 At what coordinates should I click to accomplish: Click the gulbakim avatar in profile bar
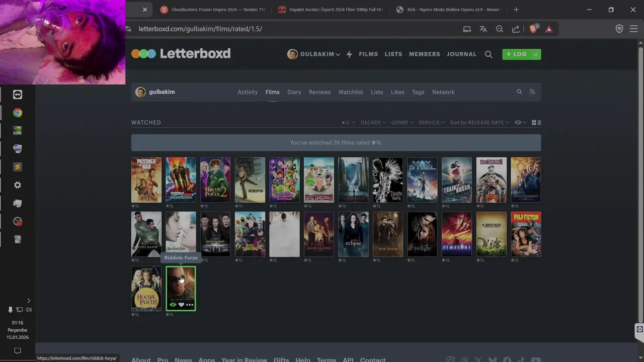tap(140, 92)
